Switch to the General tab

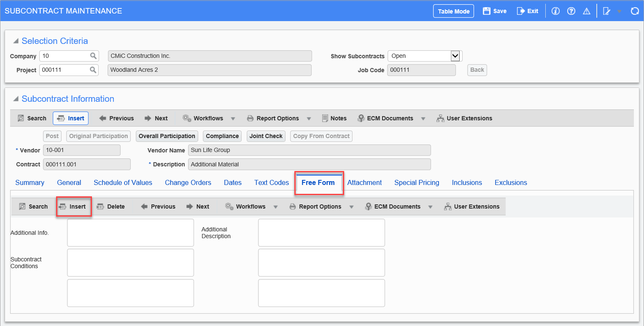click(69, 182)
